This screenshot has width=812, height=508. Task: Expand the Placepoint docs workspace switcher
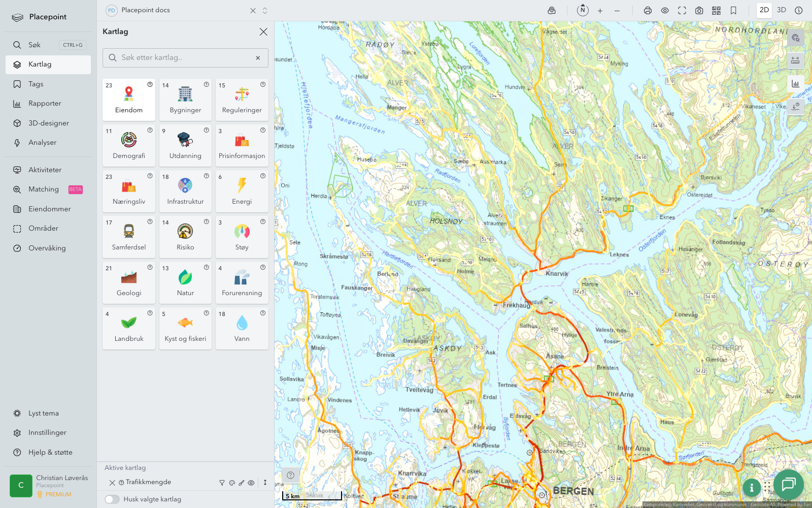265,10
